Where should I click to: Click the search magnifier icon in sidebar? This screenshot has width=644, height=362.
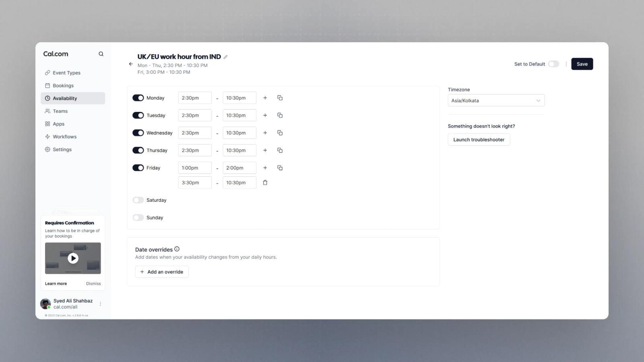point(101,54)
